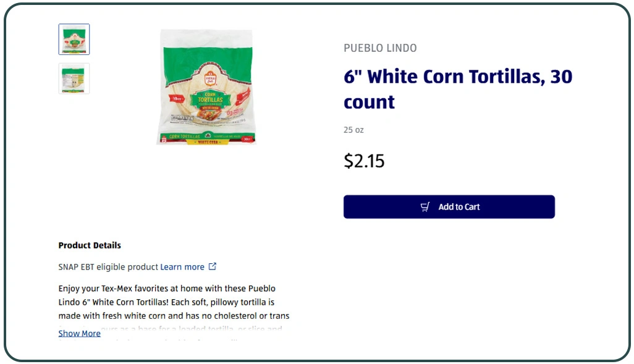Select the first front-package thumbnail
This screenshot has width=634, height=364.
[74, 40]
